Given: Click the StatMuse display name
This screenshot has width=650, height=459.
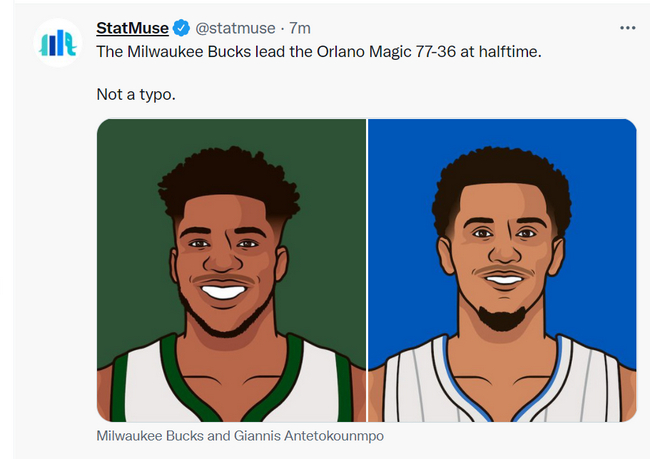Looking at the screenshot, I should tap(132, 28).
